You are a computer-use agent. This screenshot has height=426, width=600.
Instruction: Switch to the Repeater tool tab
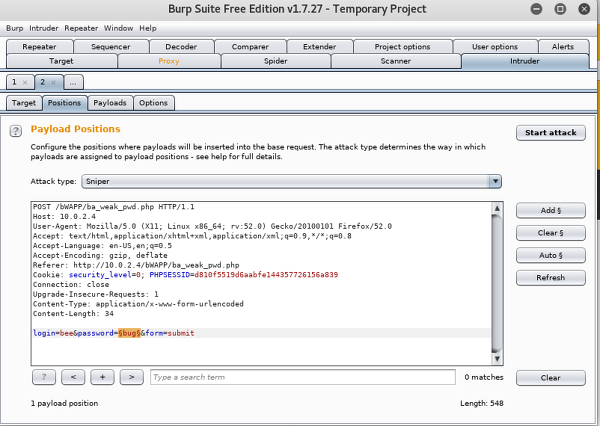pyautogui.click(x=39, y=47)
